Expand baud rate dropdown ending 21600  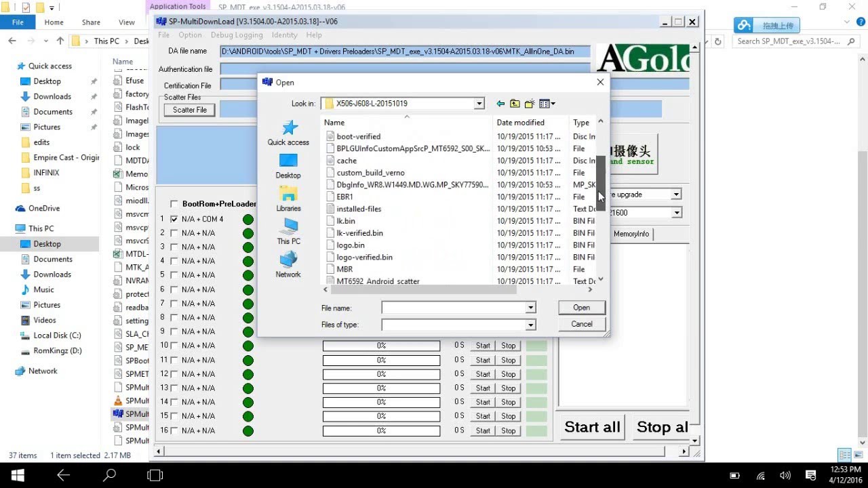pyautogui.click(x=676, y=213)
